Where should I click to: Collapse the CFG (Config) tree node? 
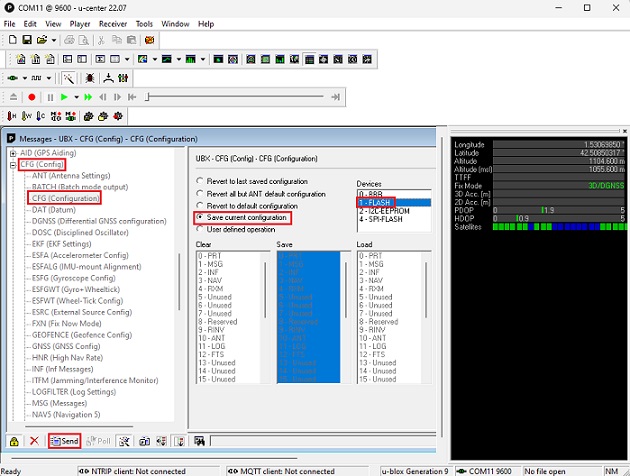pyautogui.click(x=13, y=164)
